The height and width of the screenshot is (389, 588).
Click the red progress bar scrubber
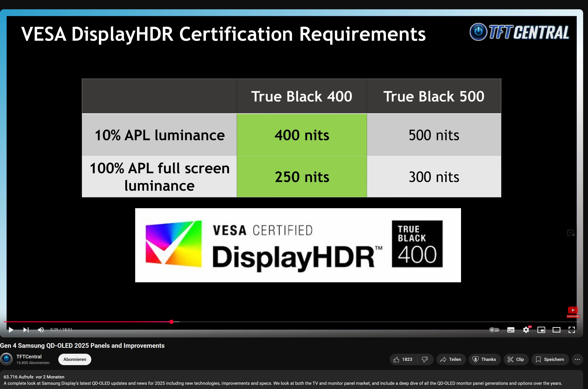171,322
